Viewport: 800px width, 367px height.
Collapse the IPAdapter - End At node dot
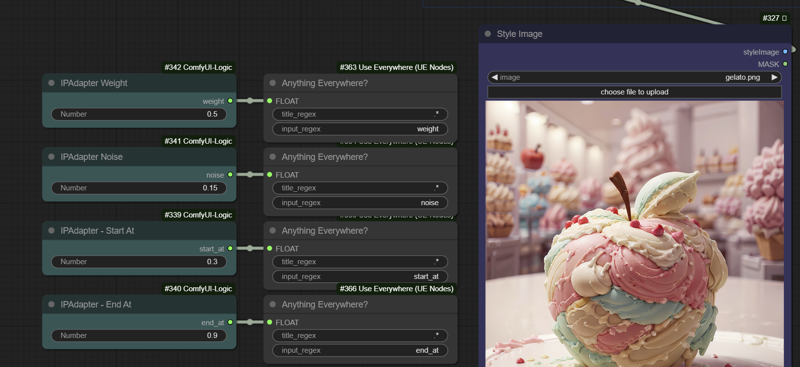tap(51, 304)
